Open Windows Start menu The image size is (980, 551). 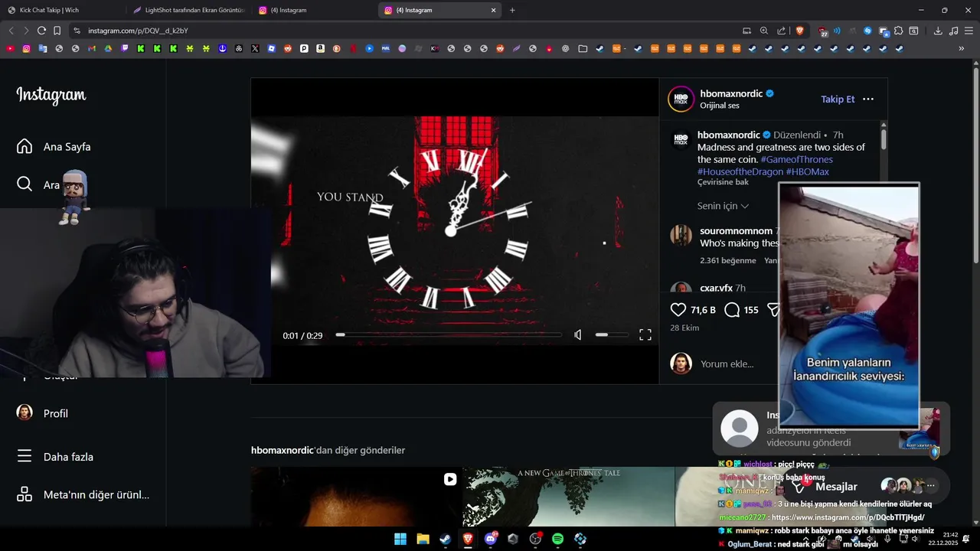click(x=400, y=539)
